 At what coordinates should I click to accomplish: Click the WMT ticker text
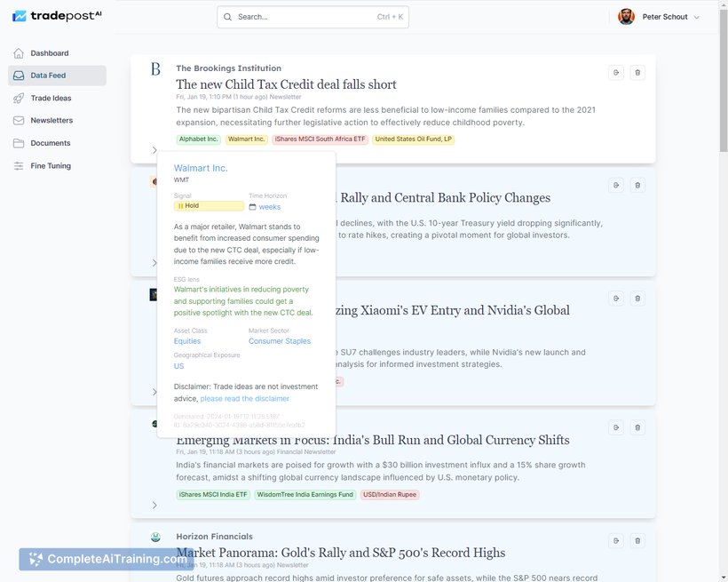coord(181,179)
